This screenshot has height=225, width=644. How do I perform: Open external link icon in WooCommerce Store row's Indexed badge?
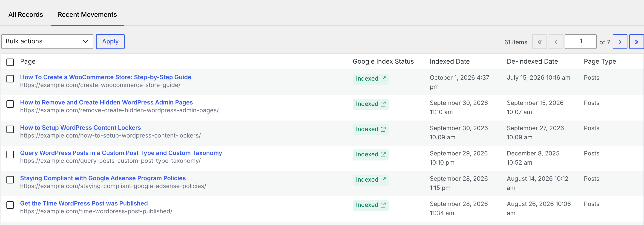coord(383,79)
